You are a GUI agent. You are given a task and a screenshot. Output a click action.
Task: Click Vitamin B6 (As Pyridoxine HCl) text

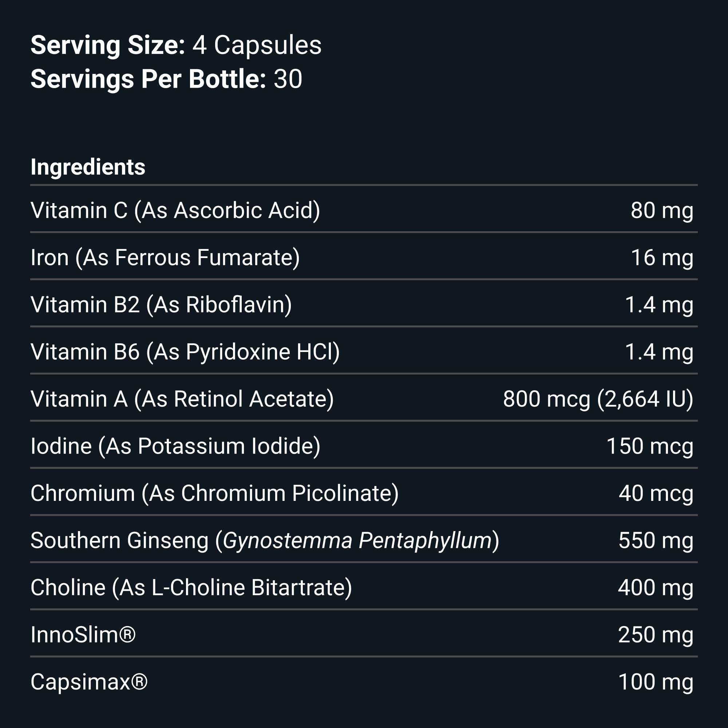[x=185, y=352]
